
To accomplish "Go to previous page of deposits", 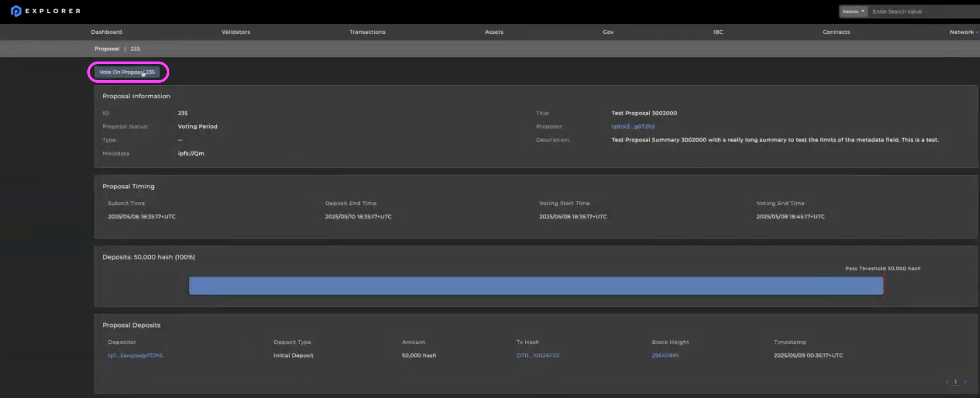I will 947,382.
